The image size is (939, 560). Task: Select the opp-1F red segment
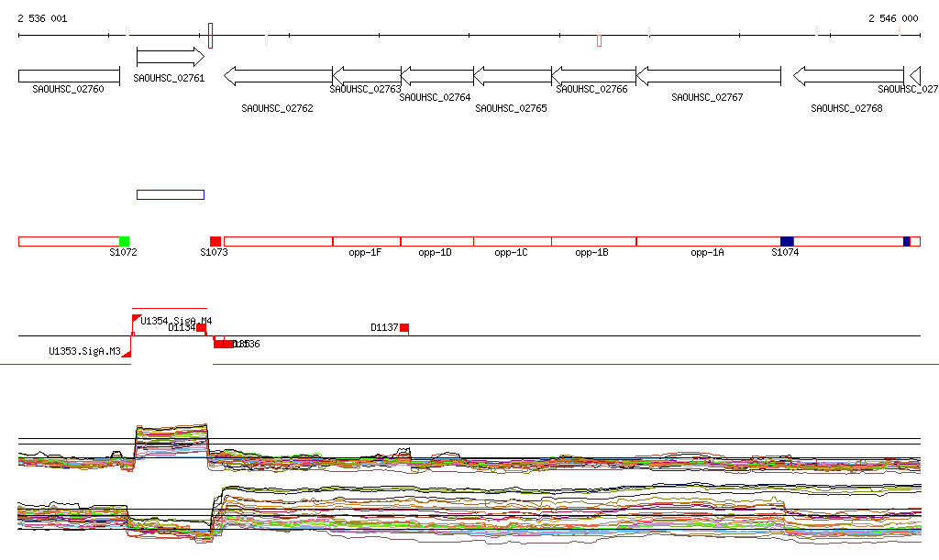366,241
